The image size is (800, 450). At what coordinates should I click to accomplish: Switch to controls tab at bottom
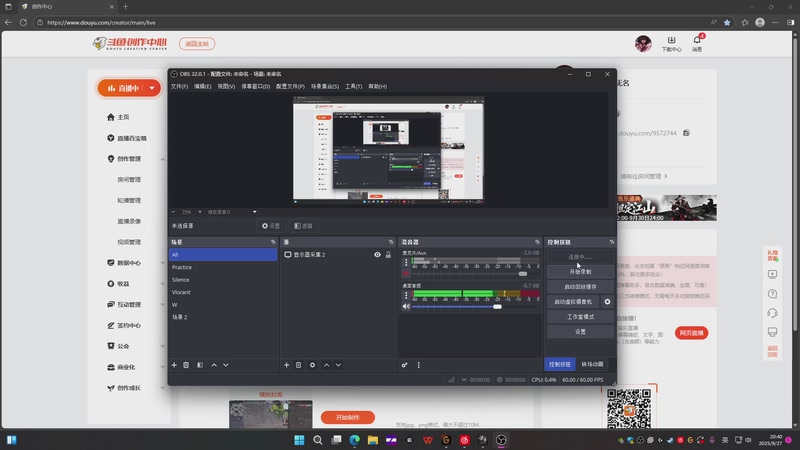click(x=560, y=364)
